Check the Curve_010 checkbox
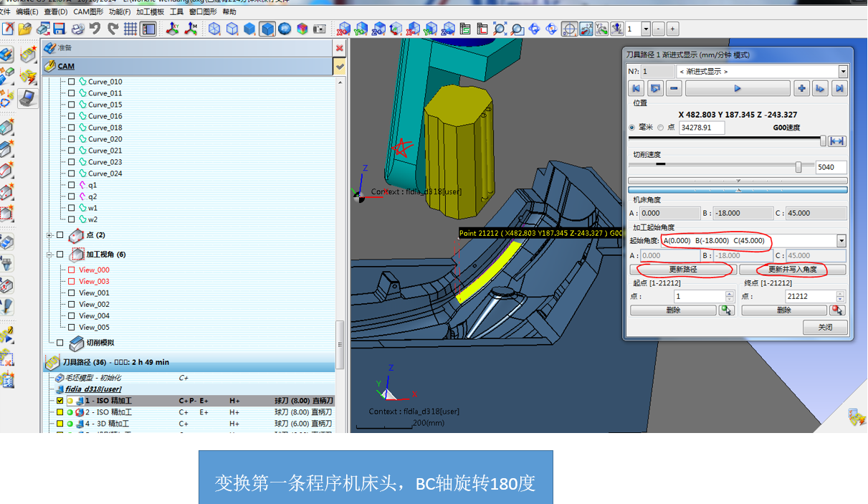The image size is (868, 504). tap(71, 82)
